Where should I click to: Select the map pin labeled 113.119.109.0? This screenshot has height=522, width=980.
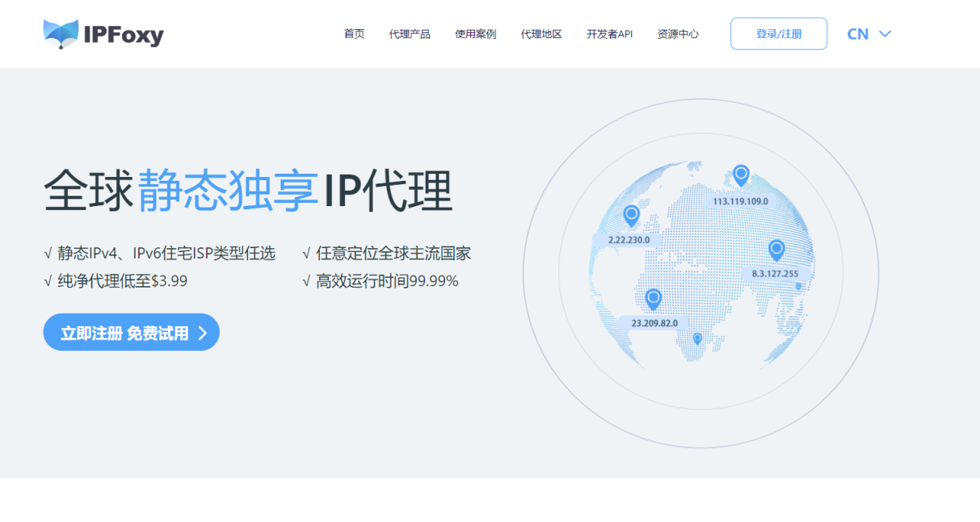point(741,174)
